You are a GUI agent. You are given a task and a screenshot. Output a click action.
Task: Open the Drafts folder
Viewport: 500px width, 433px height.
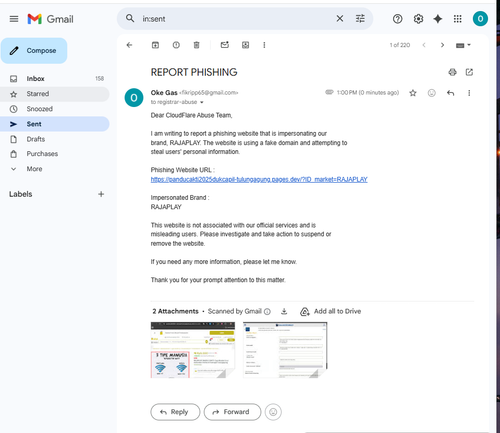[55, 139]
